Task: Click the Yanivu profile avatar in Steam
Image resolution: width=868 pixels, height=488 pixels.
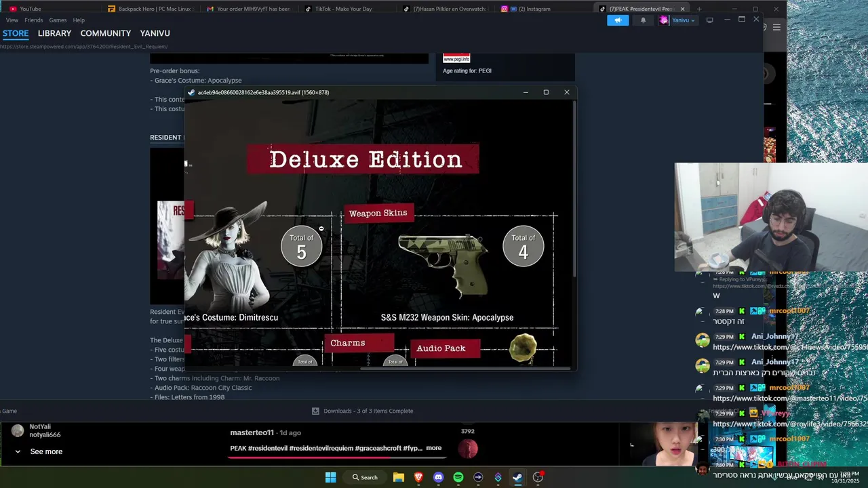Action: [664, 20]
